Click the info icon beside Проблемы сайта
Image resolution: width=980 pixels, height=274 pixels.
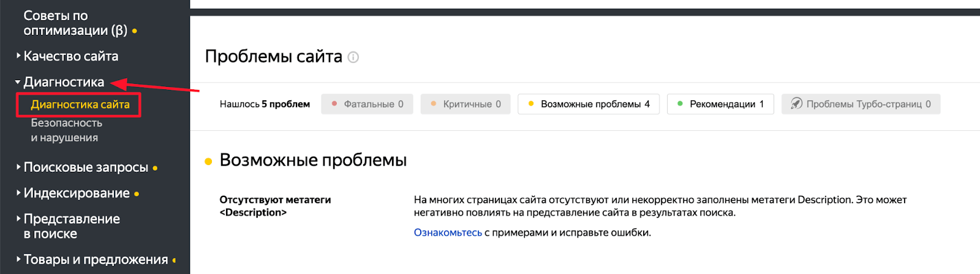pos(353,57)
